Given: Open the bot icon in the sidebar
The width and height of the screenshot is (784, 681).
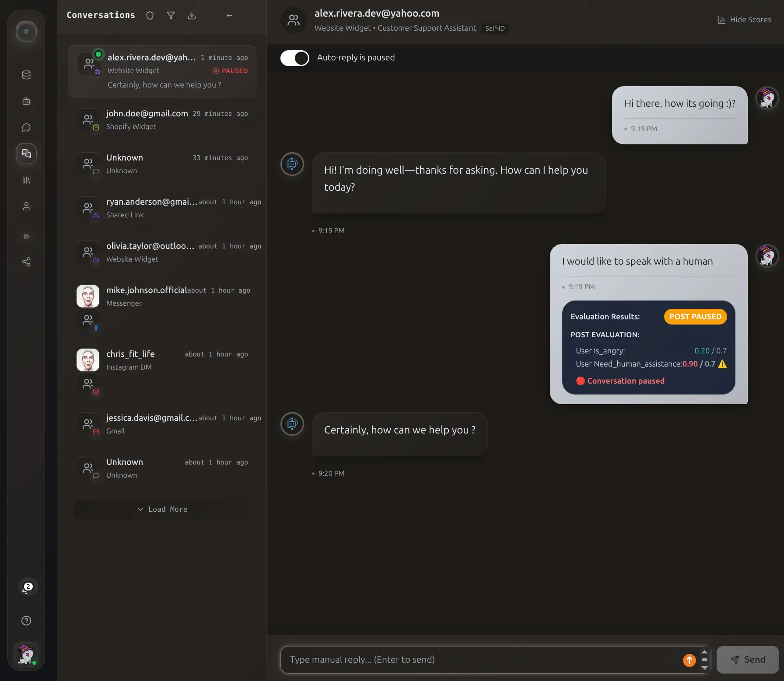Looking at the screenshot, I should [26, 101].
